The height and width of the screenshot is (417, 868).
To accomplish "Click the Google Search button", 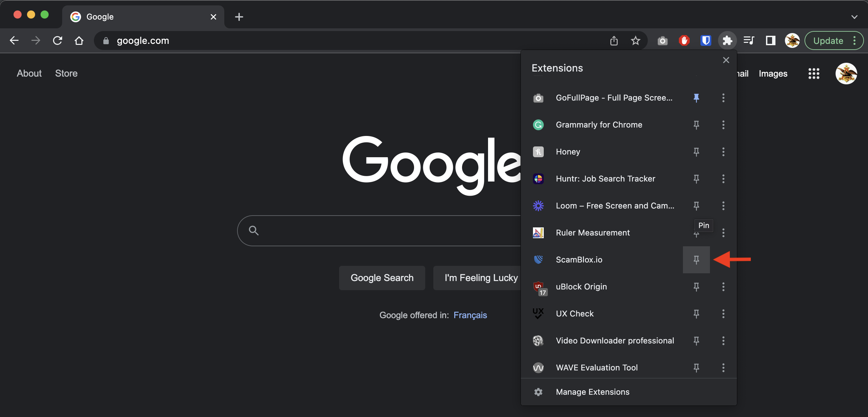I will 382,278.
